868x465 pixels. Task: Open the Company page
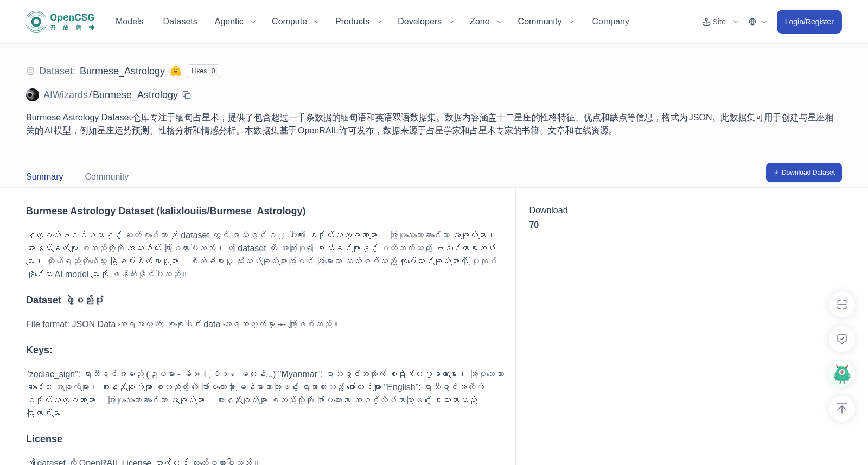(610, 22)
